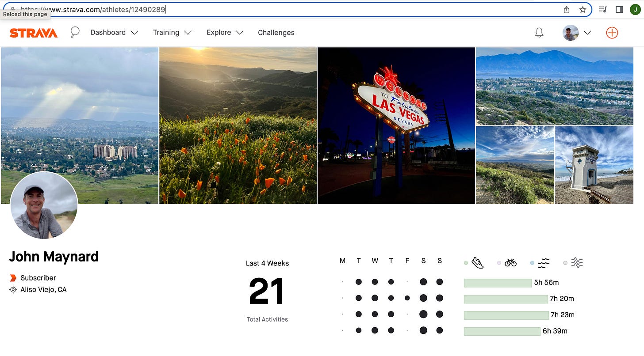Image resolution: width=644 pixels, height=356 pixels.
Task: Open the notifications bell
Action: point(539,33)
